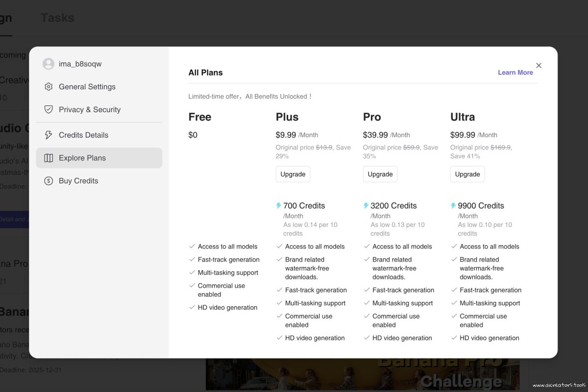Click the General Settings gear icon
This screenshot has height=392, width=588.
[49, 87]
